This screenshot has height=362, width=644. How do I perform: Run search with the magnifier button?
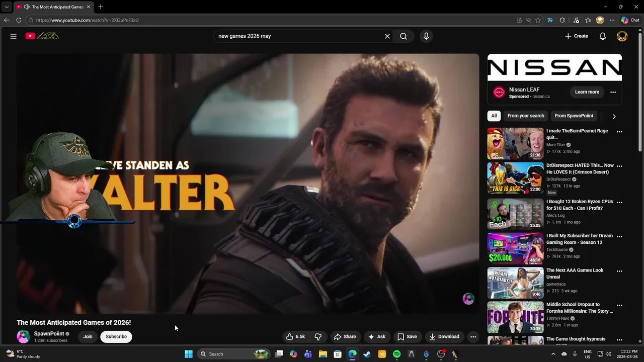(404, 36)
